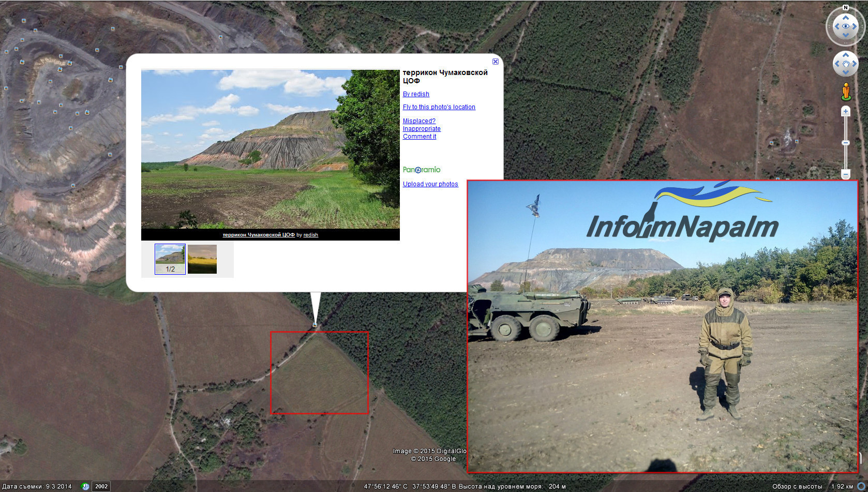This screenshot has height=492, width=868.
Task: Click the move-down arrow on hand joystick
Action: (x=846, y=72)
